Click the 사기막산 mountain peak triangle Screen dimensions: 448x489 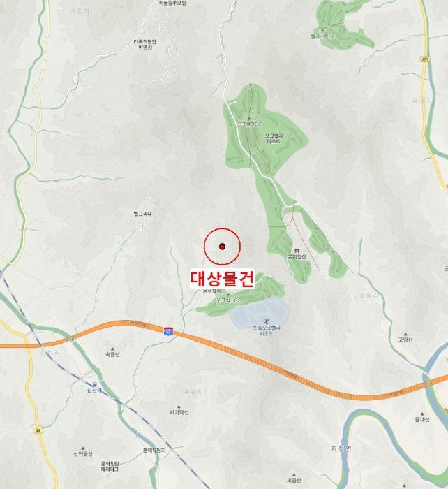click(179, 407)
